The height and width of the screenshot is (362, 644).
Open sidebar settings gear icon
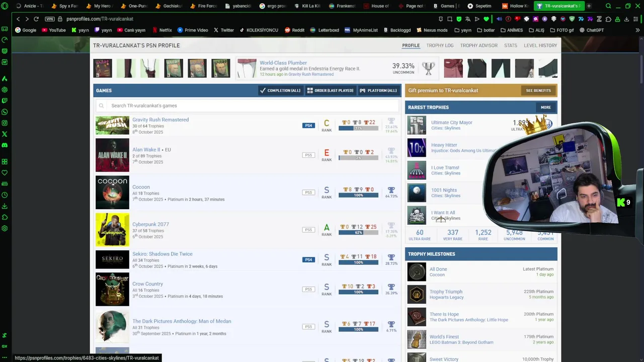5,228
